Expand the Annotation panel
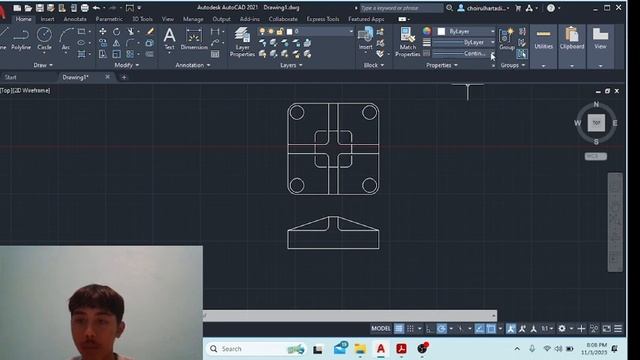This screenshot has width=640, height=360. (193, 65)
